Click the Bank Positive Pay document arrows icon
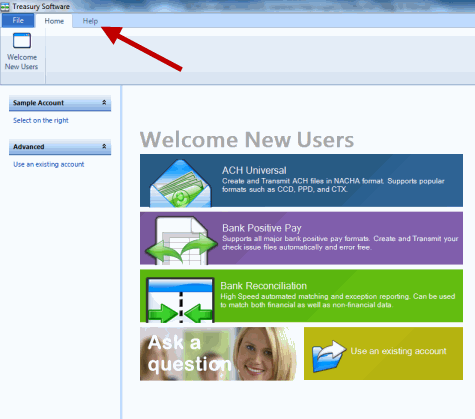This screenshot has height=419, width=475. pos(181,241)
